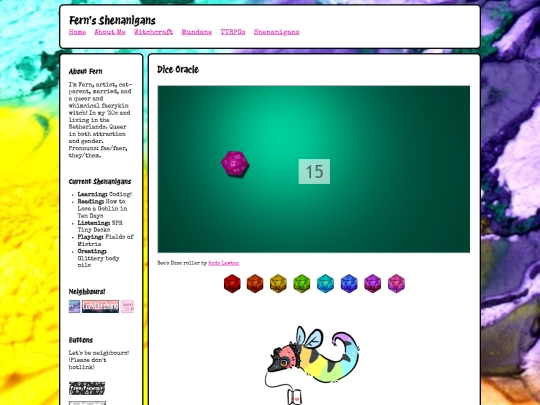Open the purple neighbour button
540x405 pixels.
point(74,307)
